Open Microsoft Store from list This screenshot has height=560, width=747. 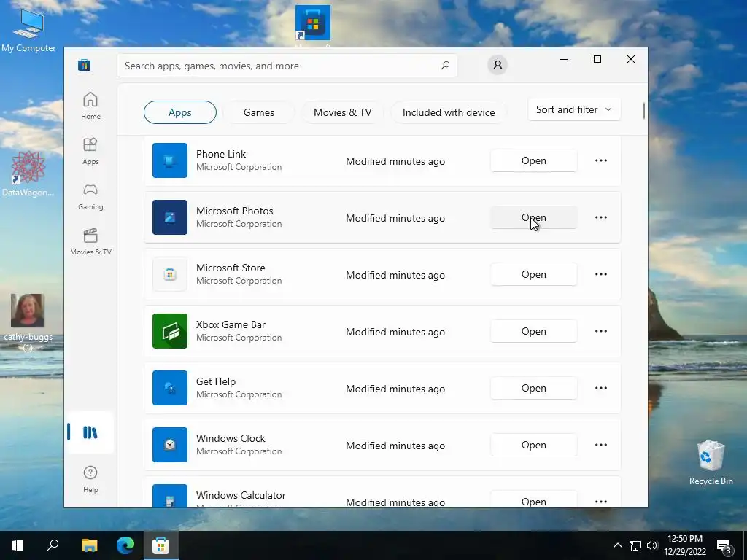click(533, 274)
